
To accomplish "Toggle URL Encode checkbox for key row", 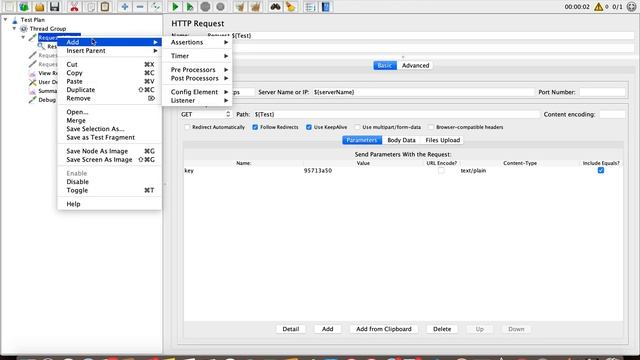I will point(441,170).
